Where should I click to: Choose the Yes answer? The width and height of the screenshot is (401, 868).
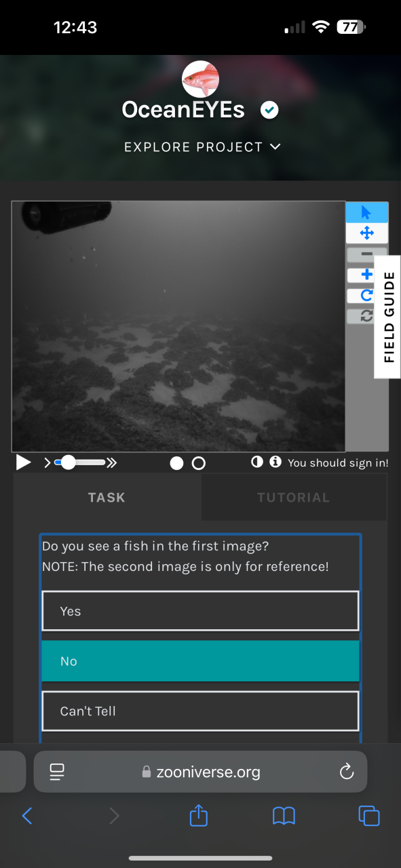(200, 611)
